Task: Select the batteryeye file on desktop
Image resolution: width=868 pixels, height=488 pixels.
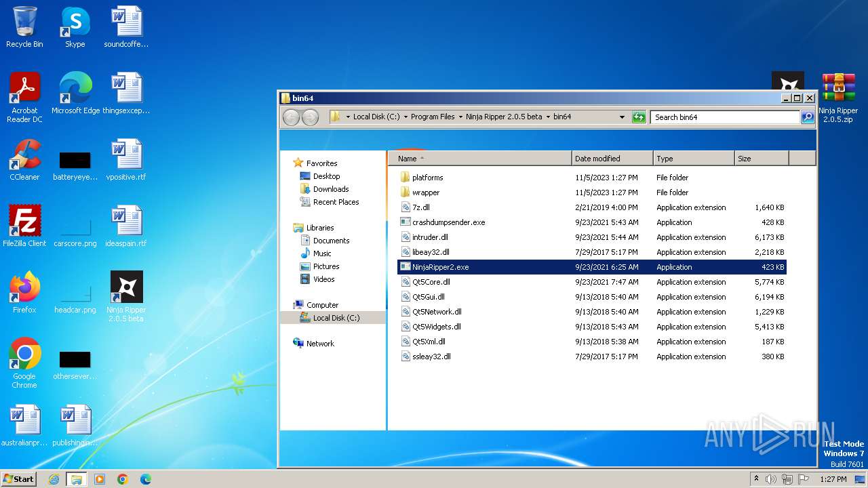Action: [75, 165]
